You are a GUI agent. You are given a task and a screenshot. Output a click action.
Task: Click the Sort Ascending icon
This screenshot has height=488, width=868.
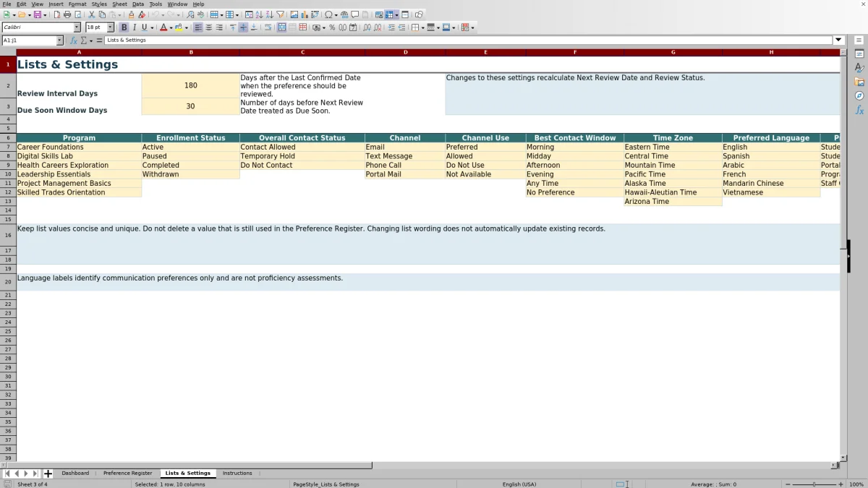(x=259, y=14)
